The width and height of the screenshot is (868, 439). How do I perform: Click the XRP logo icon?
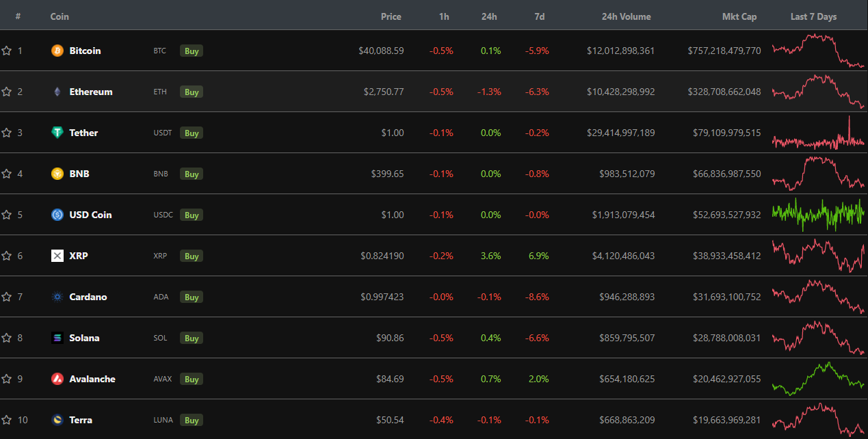point(57,256)
